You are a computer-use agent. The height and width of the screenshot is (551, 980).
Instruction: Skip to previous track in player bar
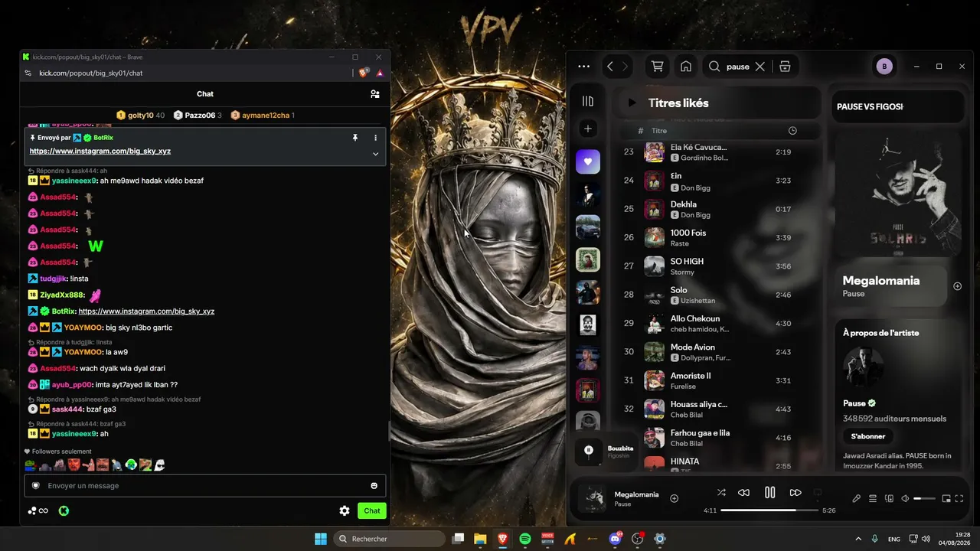point(743,493)
